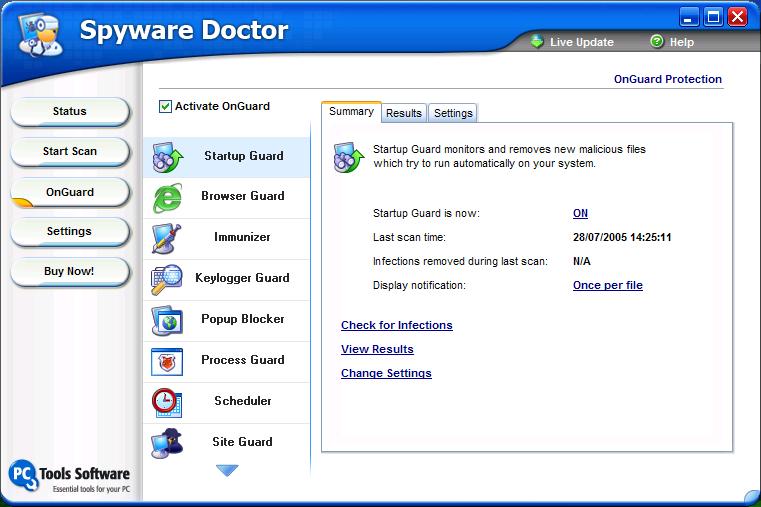This screenshot has height=507, width=761.
Task: Click the Live Update green arrow icon
Action: pyautogui.click(x=537, y=42)
